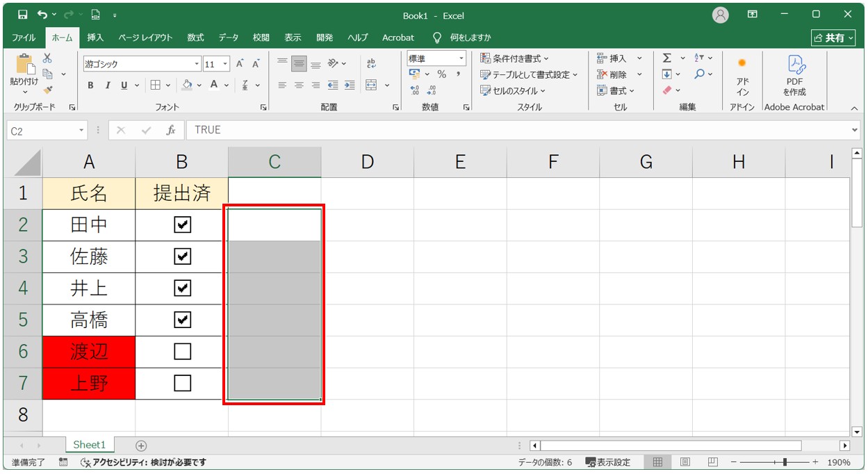Click the Fill Color paint bucket
Viewport: 868px width, 474px height.
click(187, 85)
